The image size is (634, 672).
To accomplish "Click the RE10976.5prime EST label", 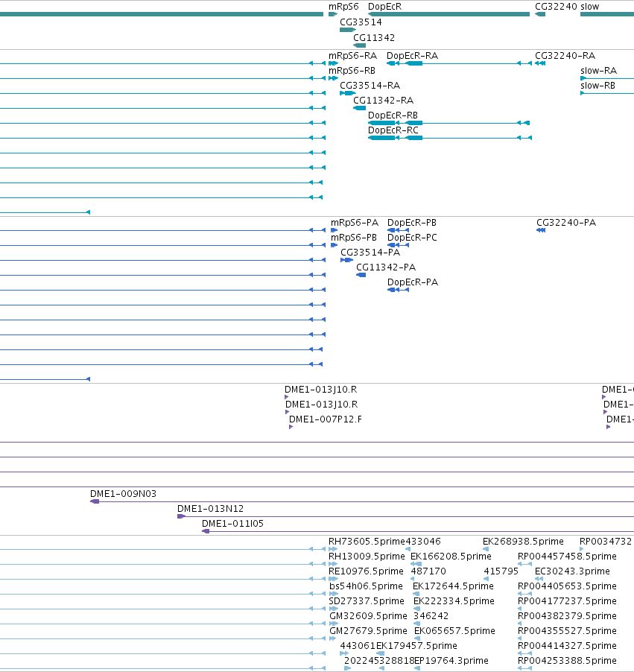I will [366, 571].
